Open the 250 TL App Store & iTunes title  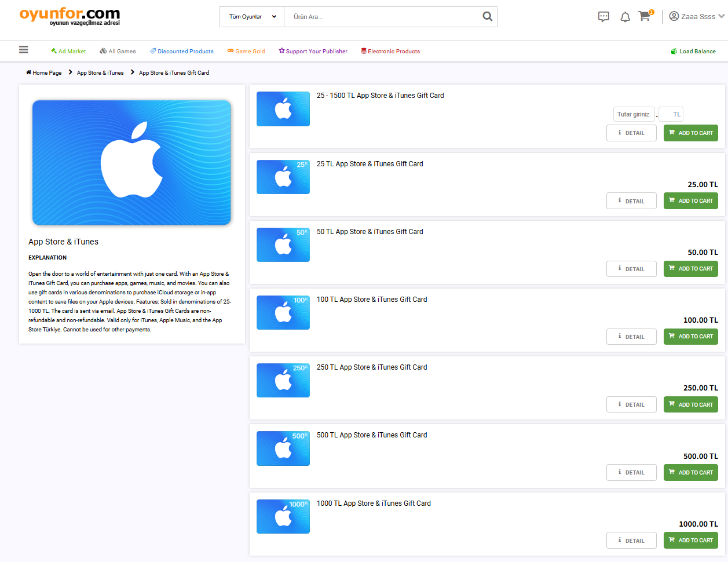click(372, 367)
